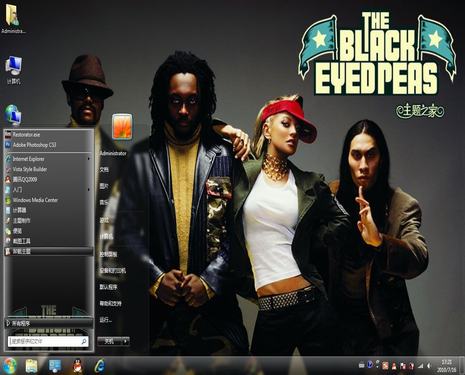Open the Administrator folder desktop icon
This screenshot has height=375, width=465.
click(x=13, y=19)
